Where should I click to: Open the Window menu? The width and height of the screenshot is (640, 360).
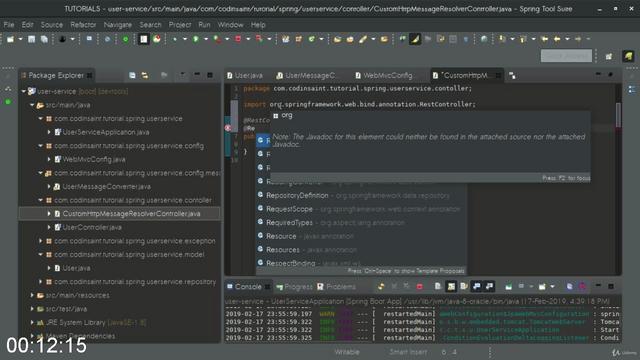tap(230, 25)
